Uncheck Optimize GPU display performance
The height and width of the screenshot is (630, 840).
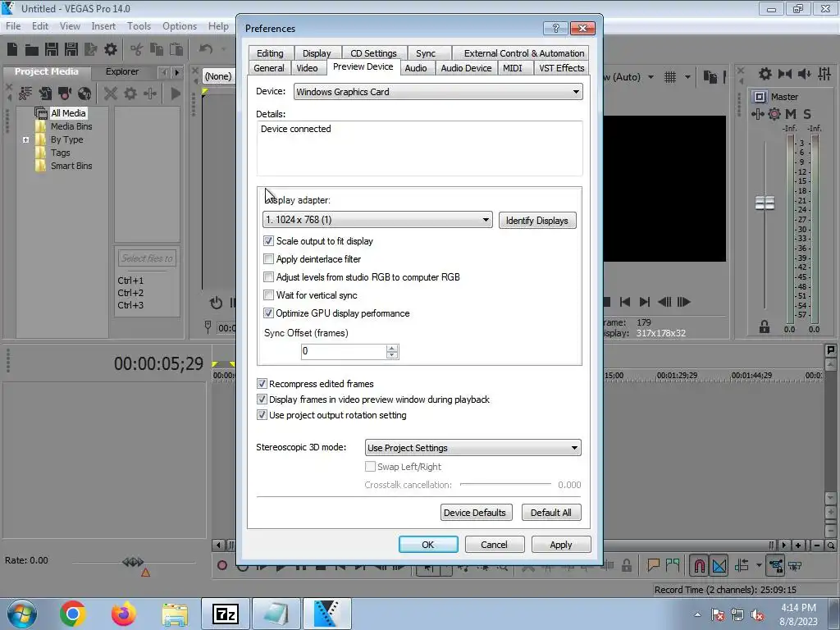pos(268,313)
